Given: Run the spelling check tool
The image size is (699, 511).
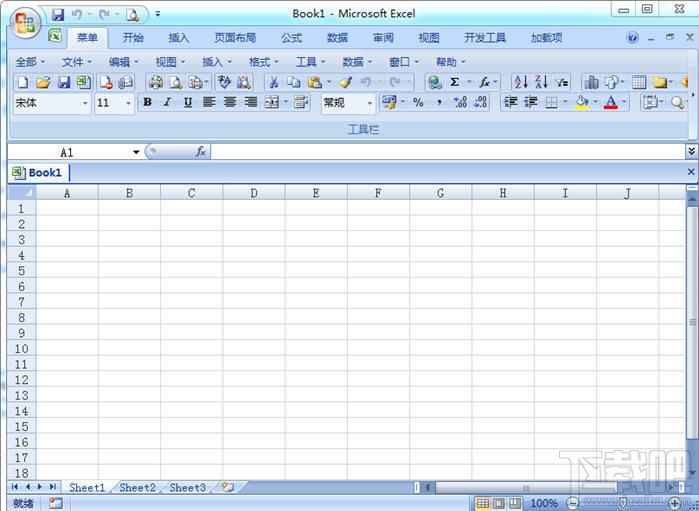Looking at the screenshot, I should 224,82.
